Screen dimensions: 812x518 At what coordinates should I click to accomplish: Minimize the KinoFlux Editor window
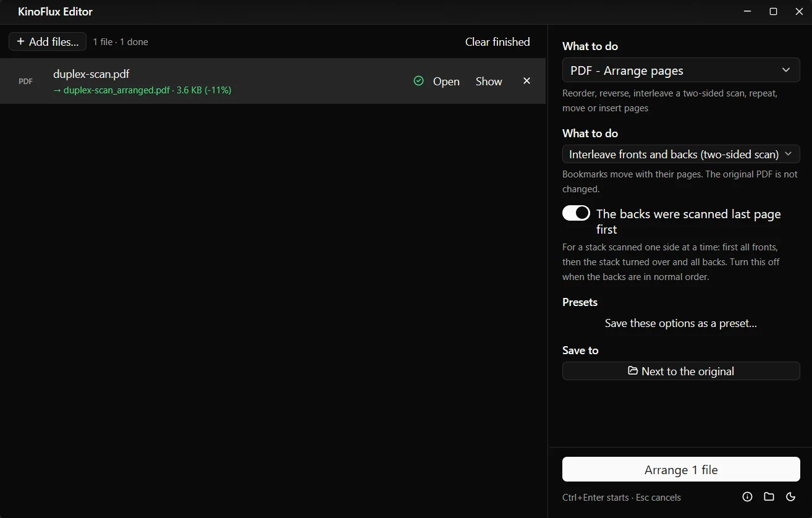coord(748,12)
